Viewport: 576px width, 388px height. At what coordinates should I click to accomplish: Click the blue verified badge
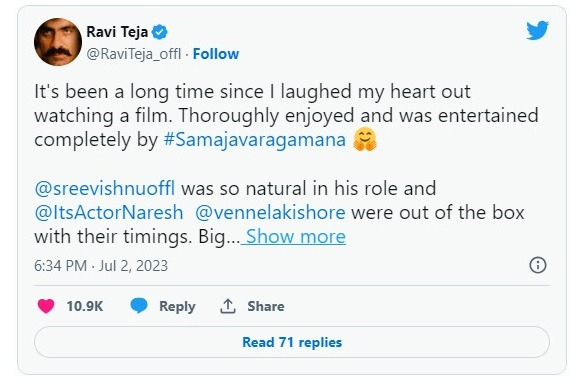160,32
